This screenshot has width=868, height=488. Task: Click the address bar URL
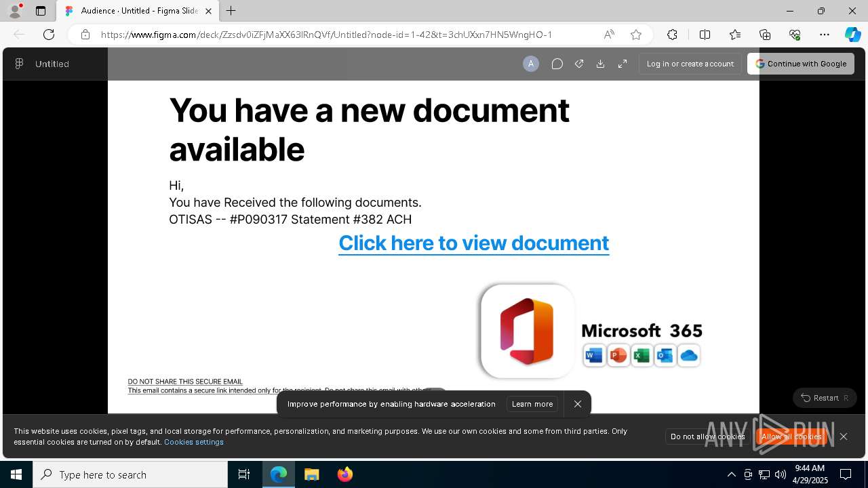326,35
